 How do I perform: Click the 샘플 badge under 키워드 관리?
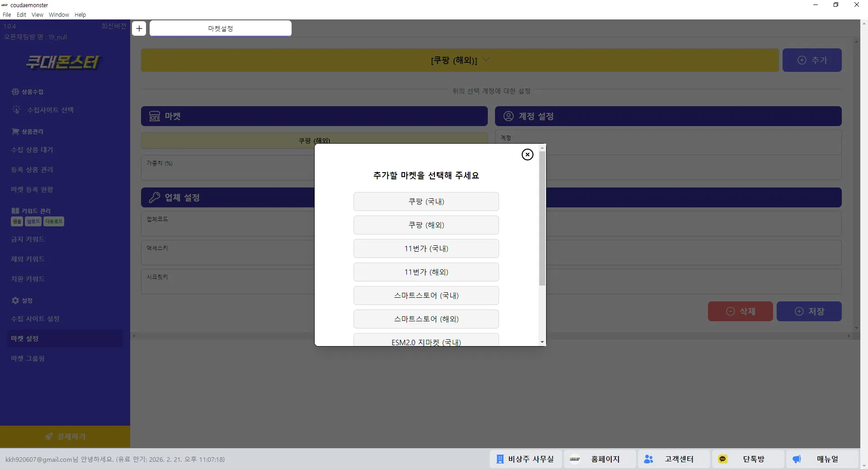pyautogui.click(x=17, y=221)
